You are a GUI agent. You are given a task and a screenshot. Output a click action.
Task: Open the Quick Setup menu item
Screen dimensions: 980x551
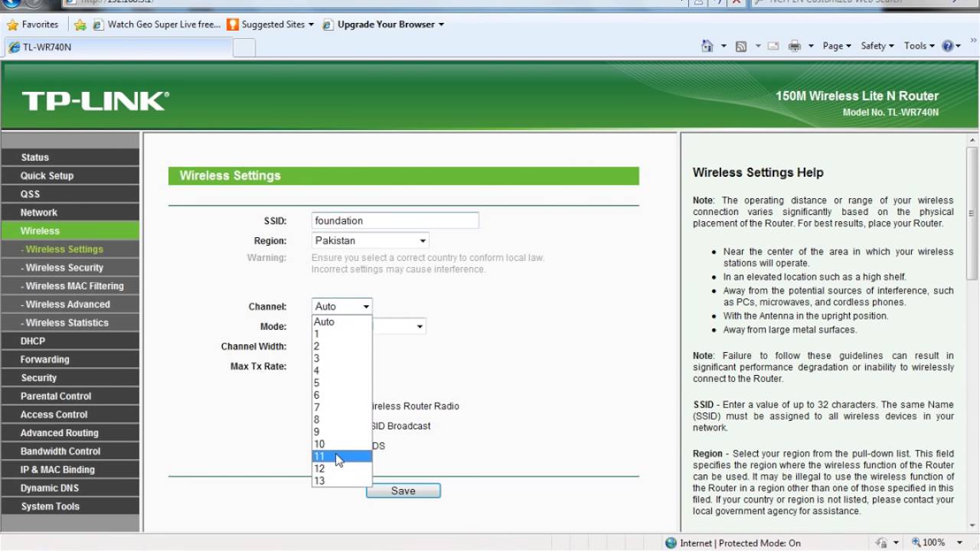[x=70, y=175]
